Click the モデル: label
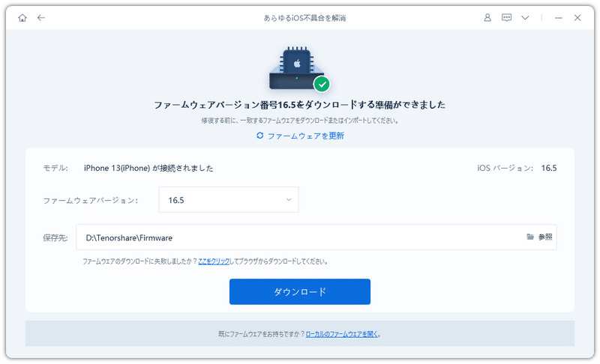Screen dimensions: 600x364 [55, 168]
